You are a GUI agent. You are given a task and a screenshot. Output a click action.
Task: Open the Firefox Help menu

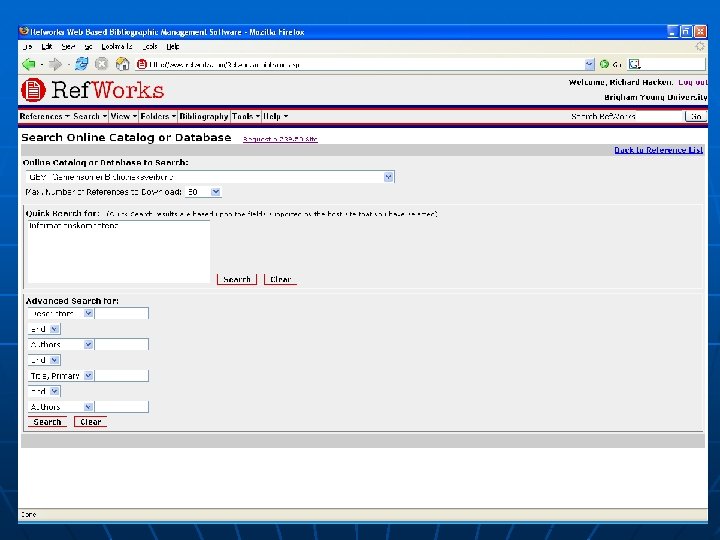(173, 46)
